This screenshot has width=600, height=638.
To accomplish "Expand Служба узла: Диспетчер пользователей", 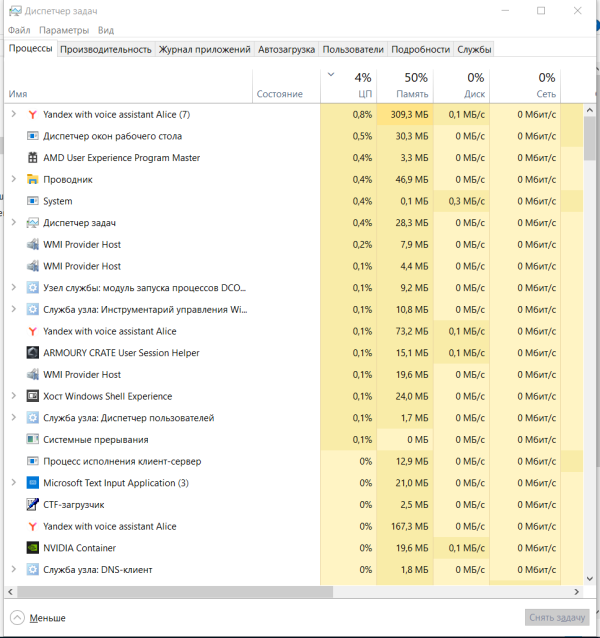I will click(x=13, y=418).
